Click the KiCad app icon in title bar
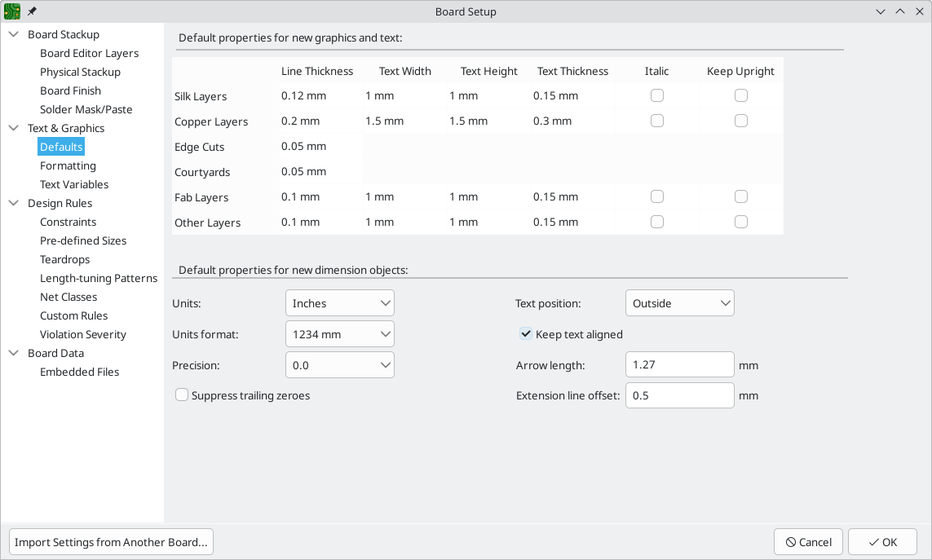932x560 pixels. point(12,11)
